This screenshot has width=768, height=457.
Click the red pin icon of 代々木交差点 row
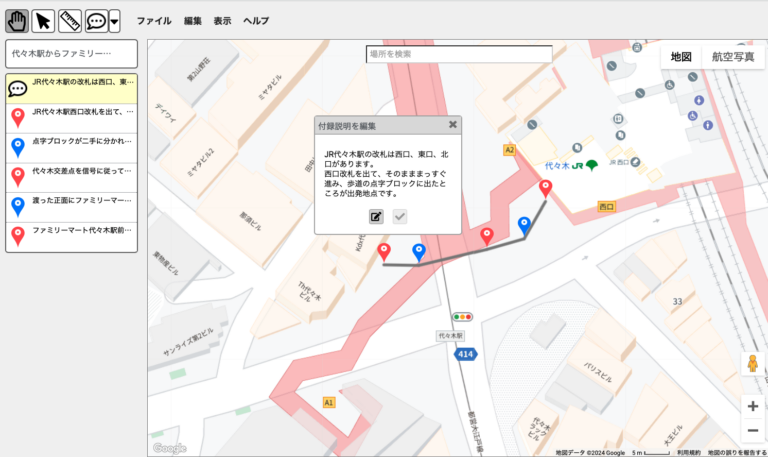(x=18, y=178)
